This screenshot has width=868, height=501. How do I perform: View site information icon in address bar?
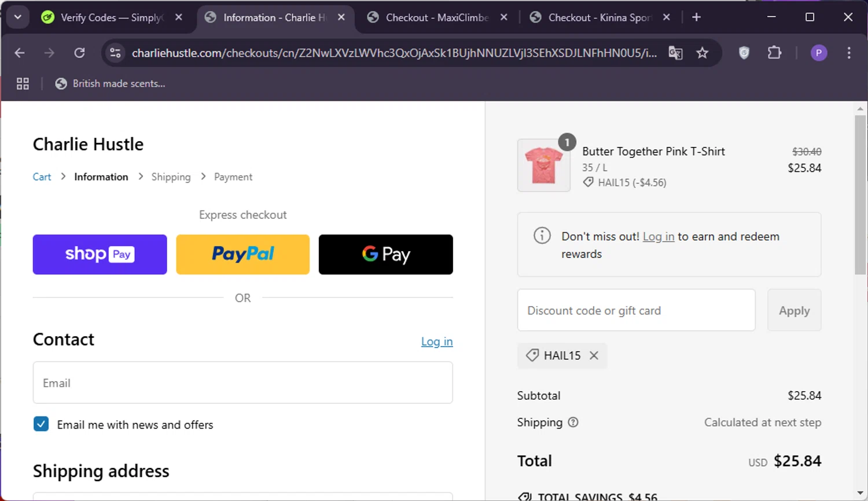tap(115, 53)
